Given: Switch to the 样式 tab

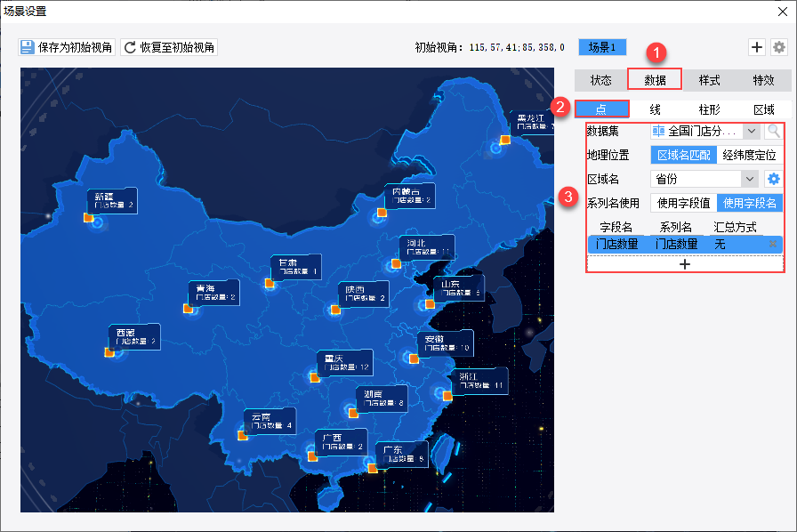Looking at the screenshot, I should click(x=709, y=80).
